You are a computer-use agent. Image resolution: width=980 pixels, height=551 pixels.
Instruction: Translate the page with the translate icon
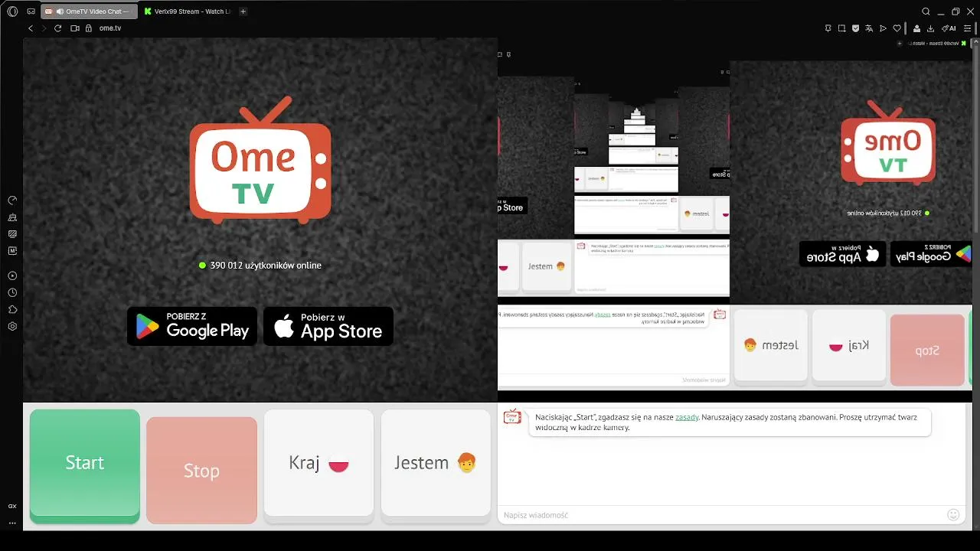(869, 28)
